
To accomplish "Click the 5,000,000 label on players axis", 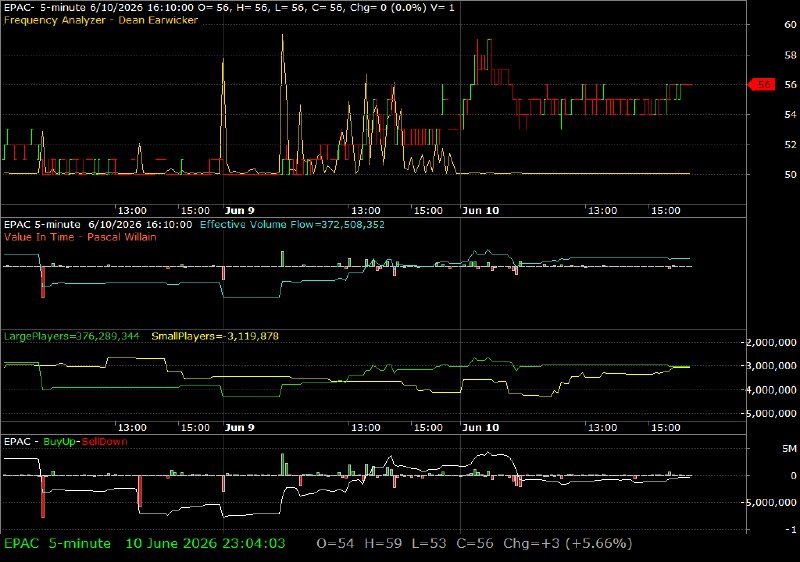I will coord(771,414).
